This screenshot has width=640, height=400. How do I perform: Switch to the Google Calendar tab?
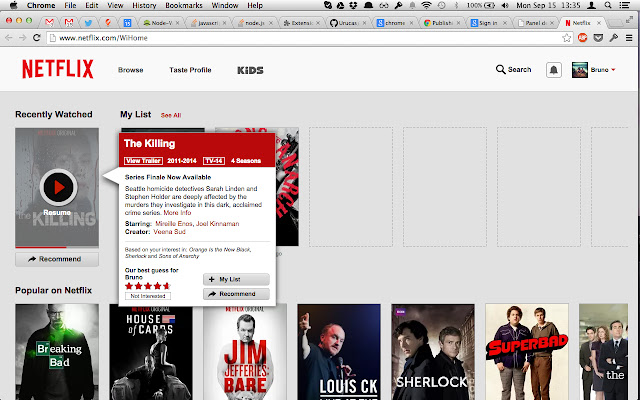(127, 23)
